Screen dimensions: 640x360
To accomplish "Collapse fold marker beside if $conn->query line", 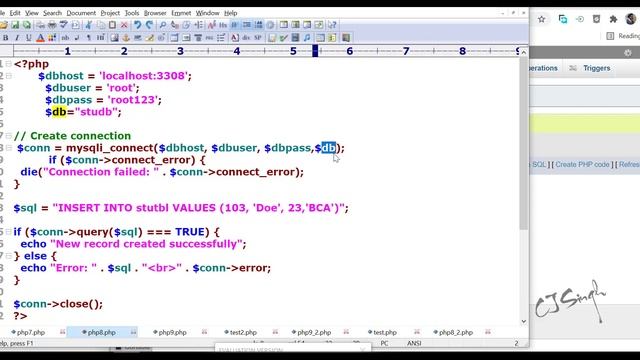I will 9,232.
